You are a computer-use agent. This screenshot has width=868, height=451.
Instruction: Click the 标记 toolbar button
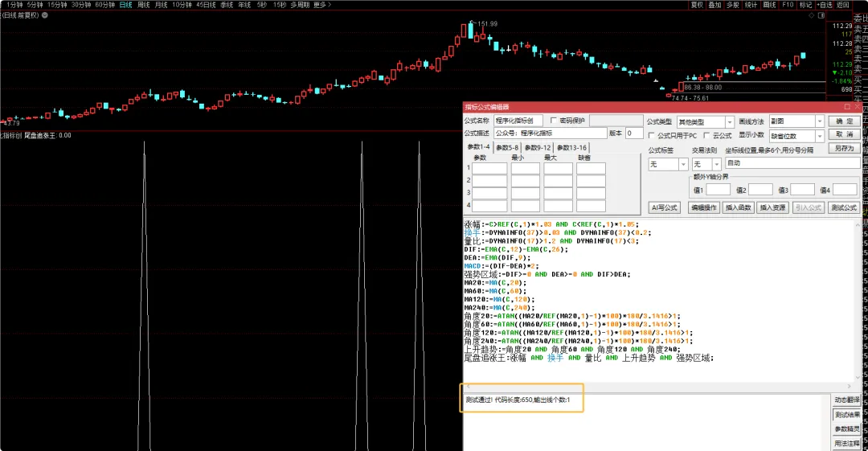coord(805,5)
